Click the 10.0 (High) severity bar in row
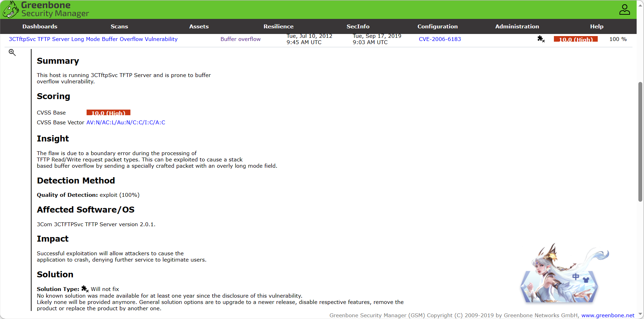 coord(576,39)
